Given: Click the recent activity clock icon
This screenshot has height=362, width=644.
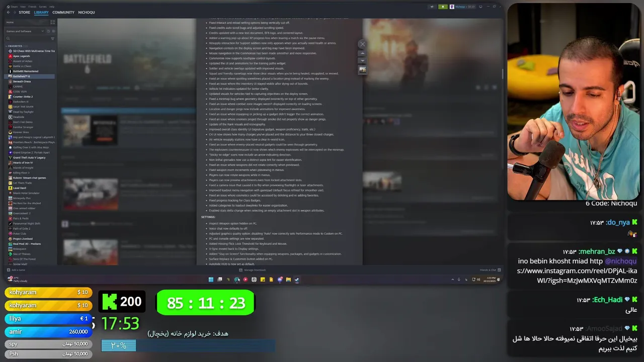Looking at the screenshot, I should 47,31.
